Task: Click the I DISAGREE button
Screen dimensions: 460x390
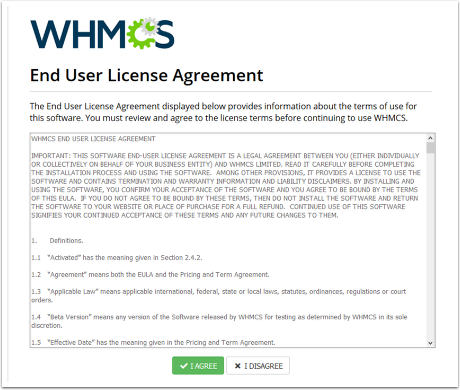Action: [258, 366]
